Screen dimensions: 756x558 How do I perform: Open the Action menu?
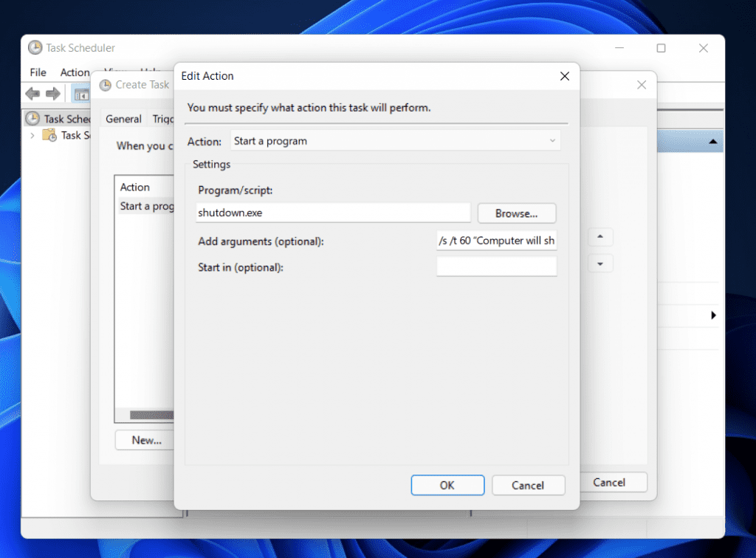[74, 72]
